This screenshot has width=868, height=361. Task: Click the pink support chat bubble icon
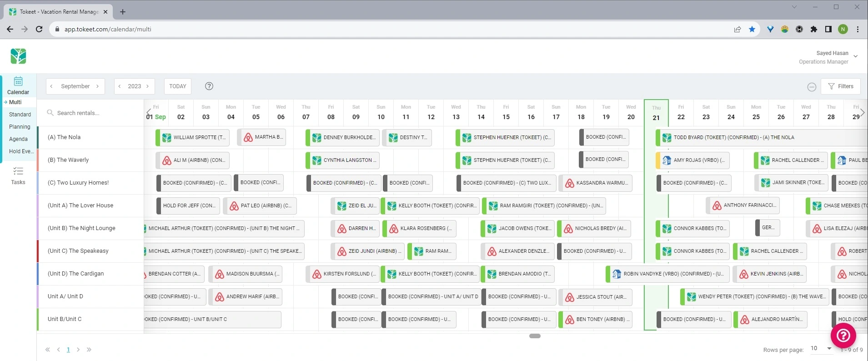click(843, 336)
